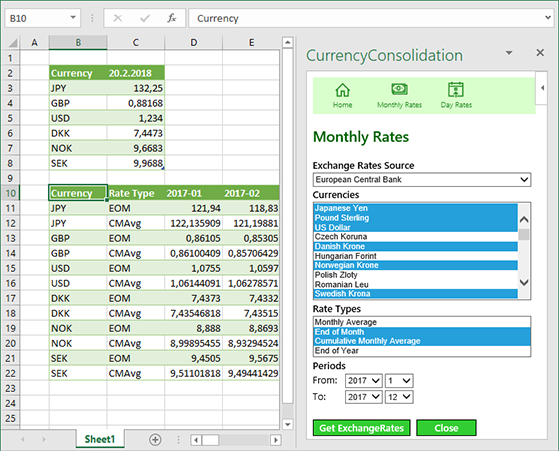Open the Exchange Rates Source dropdown
Image resolution: width=559 pixels, height=451 pixels.
pyautogui.click(x=422, y=180)
